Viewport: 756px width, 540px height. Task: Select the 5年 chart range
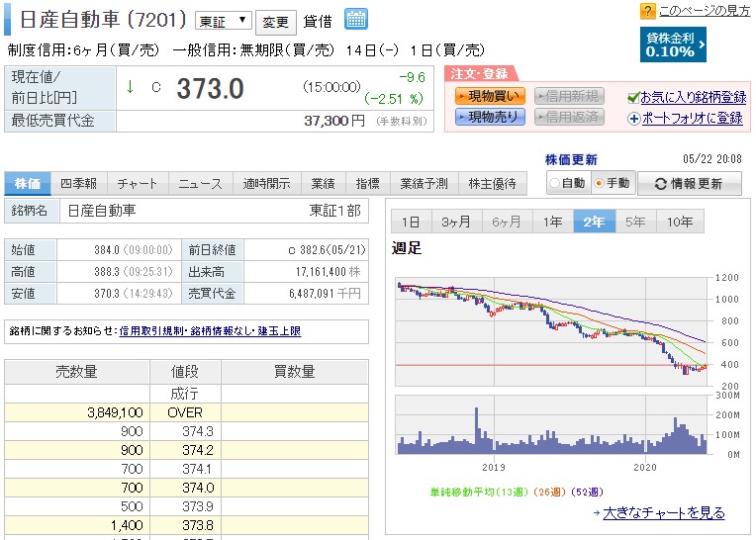point(636,222)
